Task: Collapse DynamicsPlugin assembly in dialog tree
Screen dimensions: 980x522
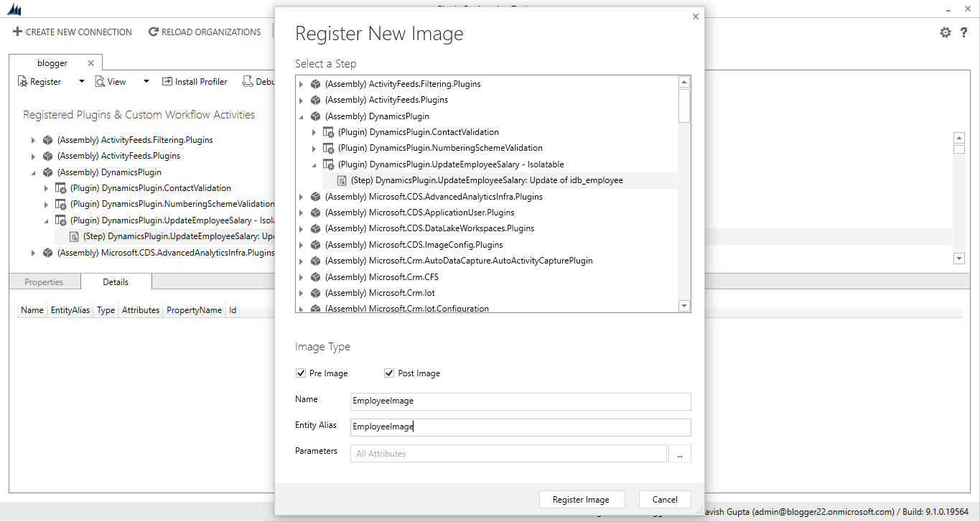Action: (302, 116)
